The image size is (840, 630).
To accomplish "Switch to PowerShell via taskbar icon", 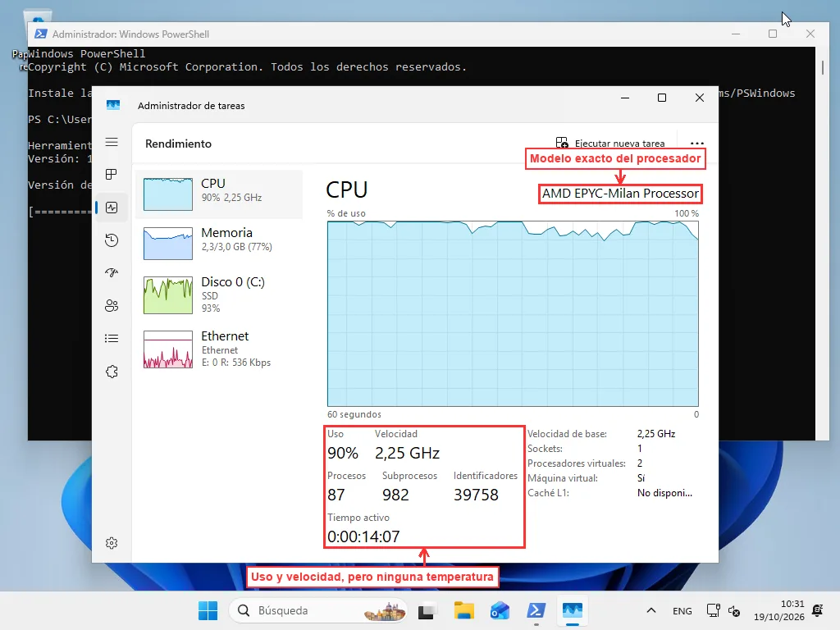I will tap(536, 610).
